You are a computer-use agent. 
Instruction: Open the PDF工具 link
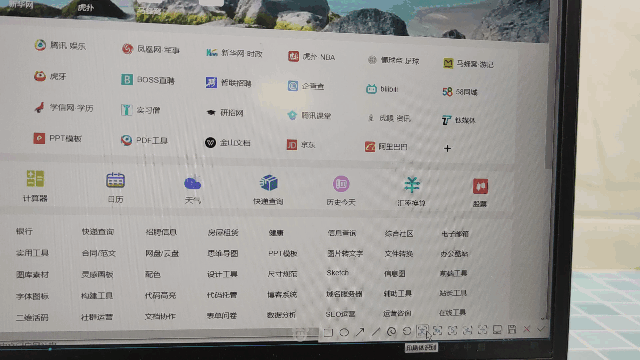point(144,140)
